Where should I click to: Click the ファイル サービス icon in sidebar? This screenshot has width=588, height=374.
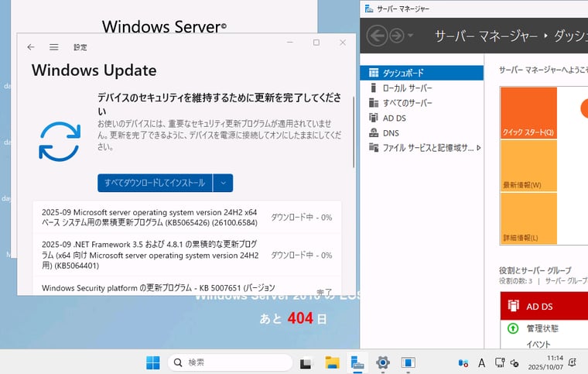(374, 147)
